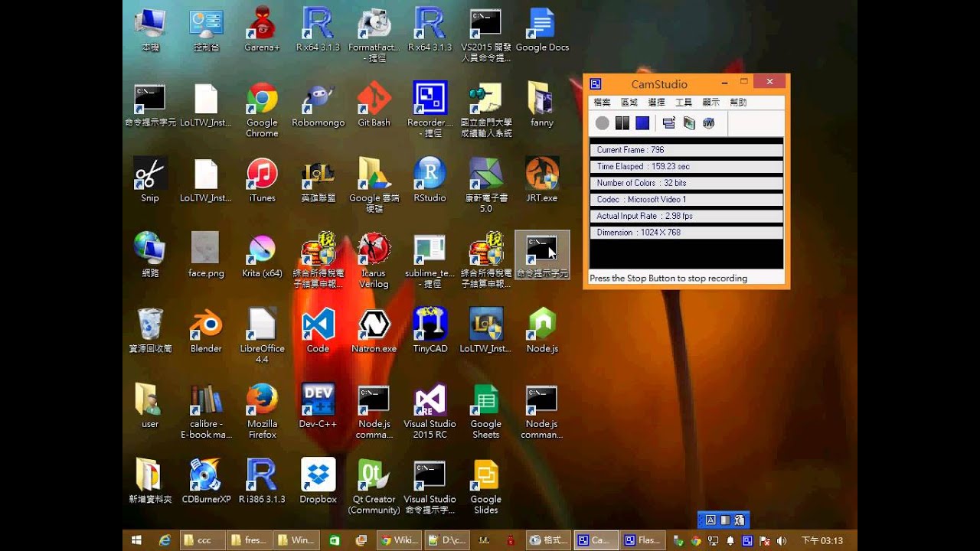The width and height of the screenshot is (980, 551).
Task: Click the 'Dimension : 1024 X 768' row
Action: [x=686, y=232]
